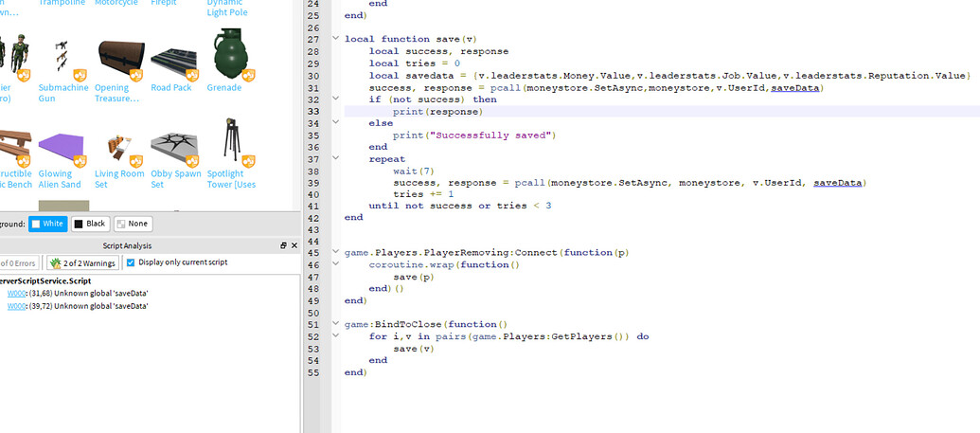
Task: Collapse PlayerRemoving function at line 45
Action: (x=335, y=253)
